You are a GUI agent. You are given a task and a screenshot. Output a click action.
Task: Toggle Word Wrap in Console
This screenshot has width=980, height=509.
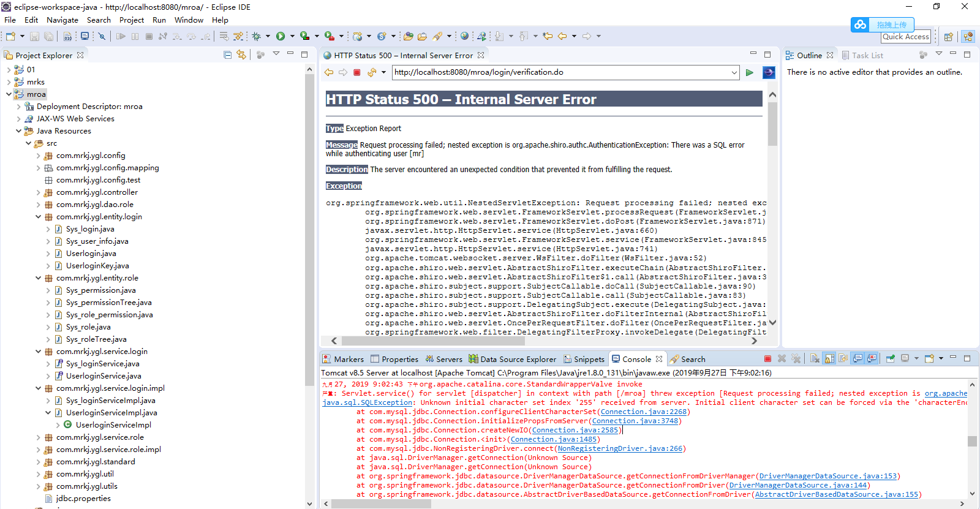843,359
